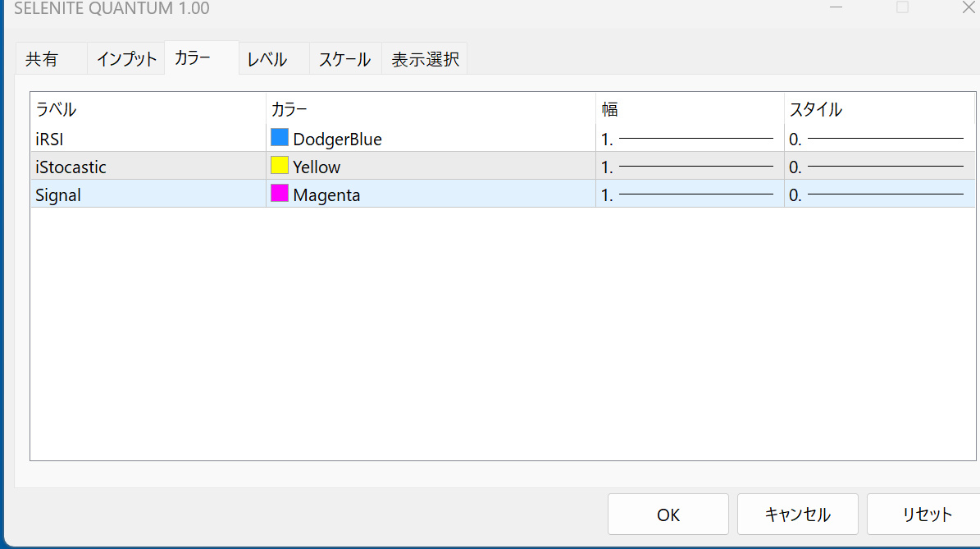The height and width of the screenshot is (549, 980).
Task: Open the レベル tab
Action: (267, 59)
